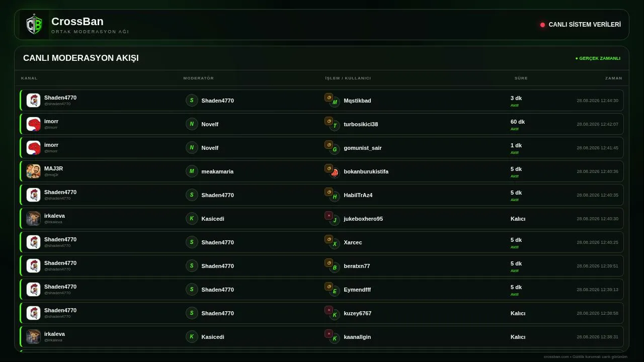Viewport: 644px width, 362px height.
Task: Click the red live status indicator dot
Action: (542, 25)
